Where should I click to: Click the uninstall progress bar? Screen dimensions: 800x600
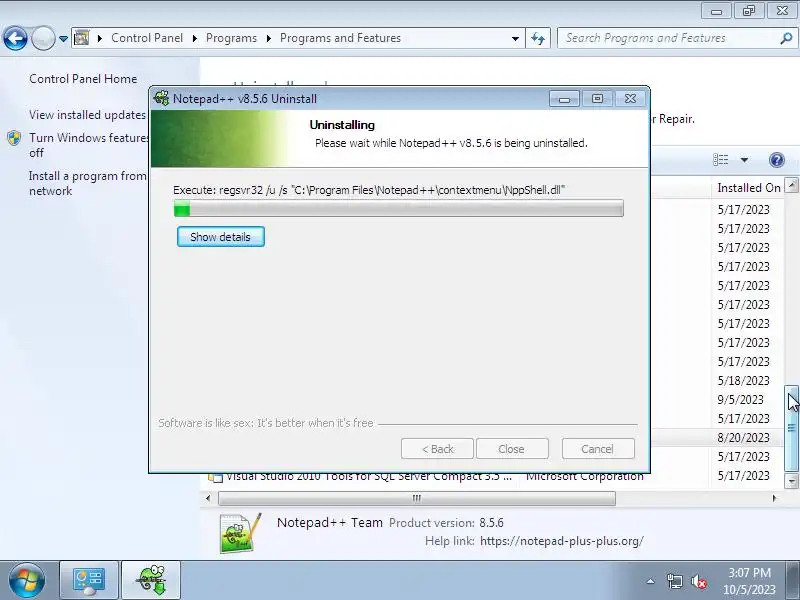398,209
